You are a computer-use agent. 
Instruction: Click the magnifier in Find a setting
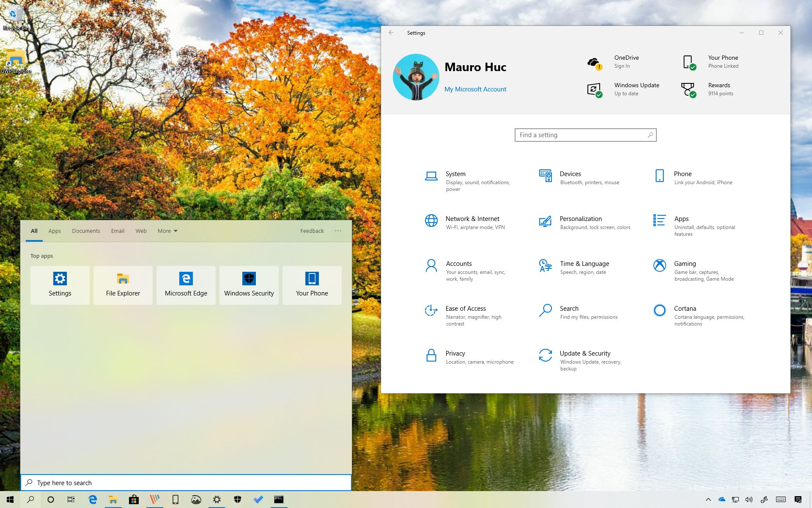click(650, 135)
